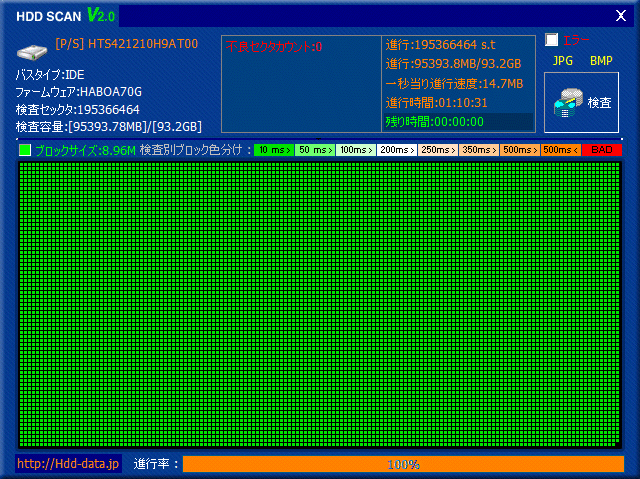This screenshot has width=640, height=479.
Task: Click the 進行:95393.8MB/93.2GB text
Action: pyautogui.click(x=453, y=64)
